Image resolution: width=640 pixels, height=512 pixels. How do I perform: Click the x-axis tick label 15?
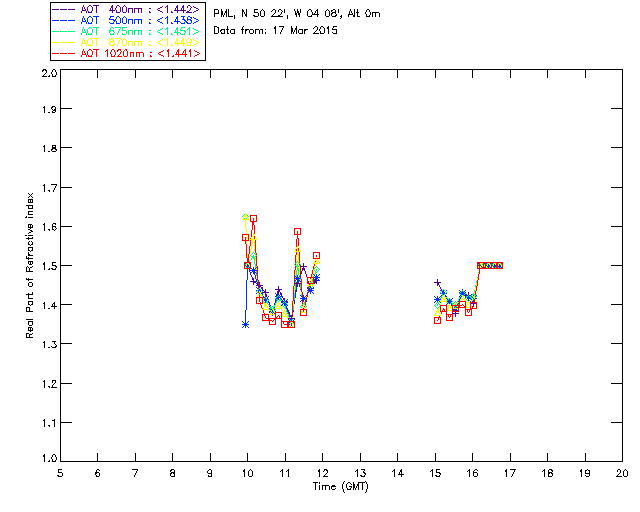[x=435, y=473]
